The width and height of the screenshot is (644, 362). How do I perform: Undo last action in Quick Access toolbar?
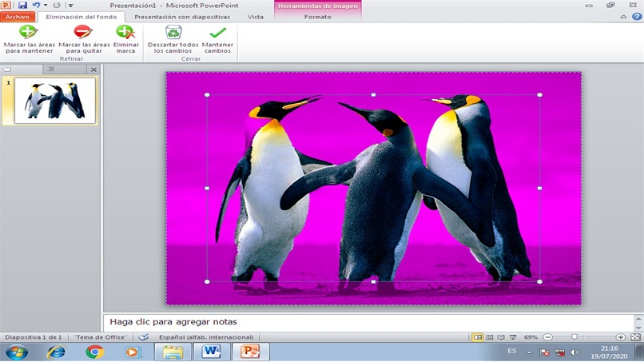pos(36,6)
